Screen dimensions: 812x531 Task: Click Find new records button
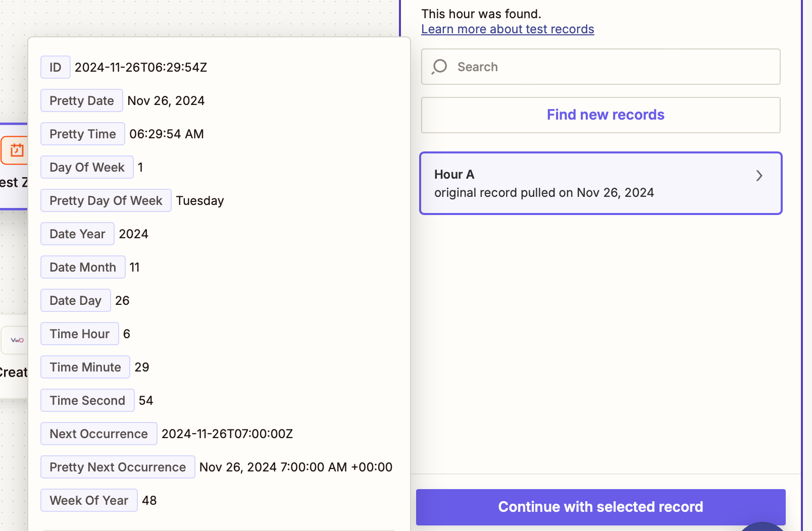(x=601, y=115)
